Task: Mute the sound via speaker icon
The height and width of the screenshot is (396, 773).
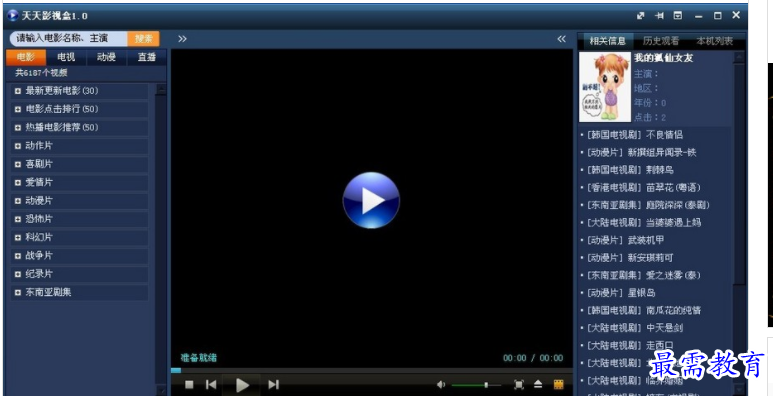Action: point(441,384)
